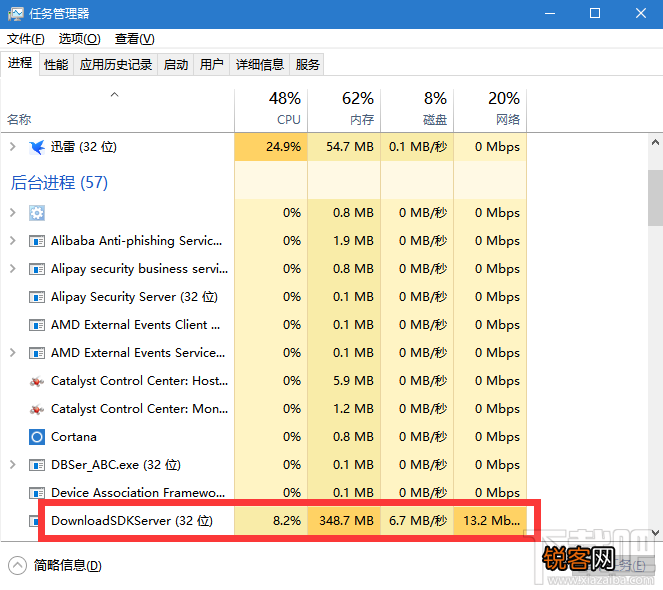Select Alipay Security Server (32 位) name
Image resolution: width=663 pixels, height=590 pixels.
tap(134, 297)
